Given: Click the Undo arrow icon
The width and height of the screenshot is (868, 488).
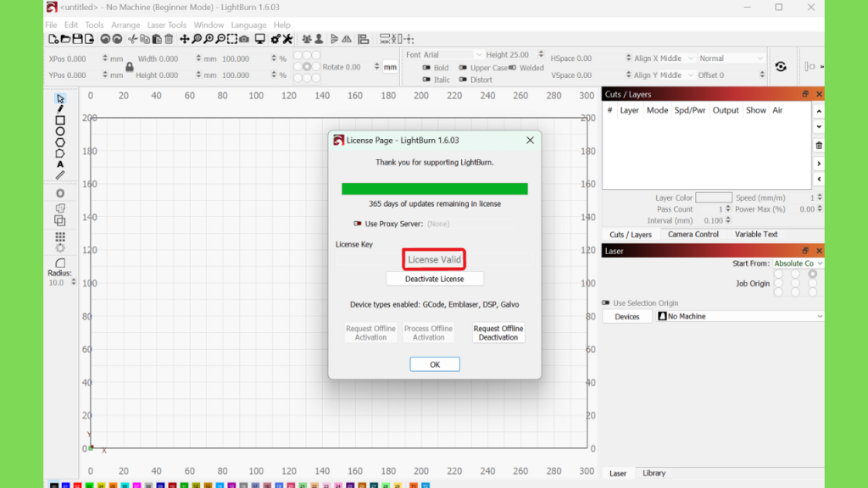Looking at the screenshot, I should pos(104,39).
